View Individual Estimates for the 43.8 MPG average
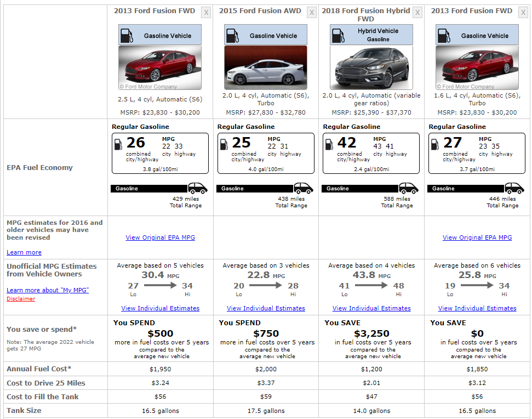Screen dimensions: 532x419 [371, 308]
